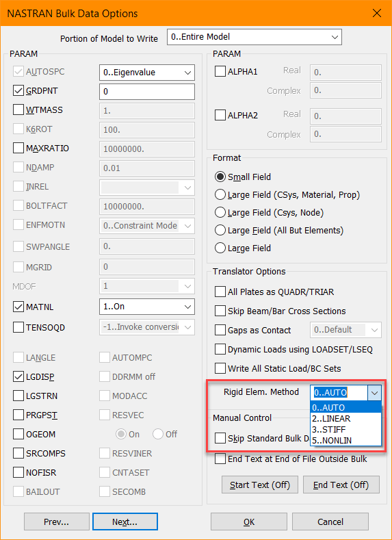Enable Skip Beam/Bar Cross Sections
The width and height of the screenshot is (392, 540).
[220, 311]
